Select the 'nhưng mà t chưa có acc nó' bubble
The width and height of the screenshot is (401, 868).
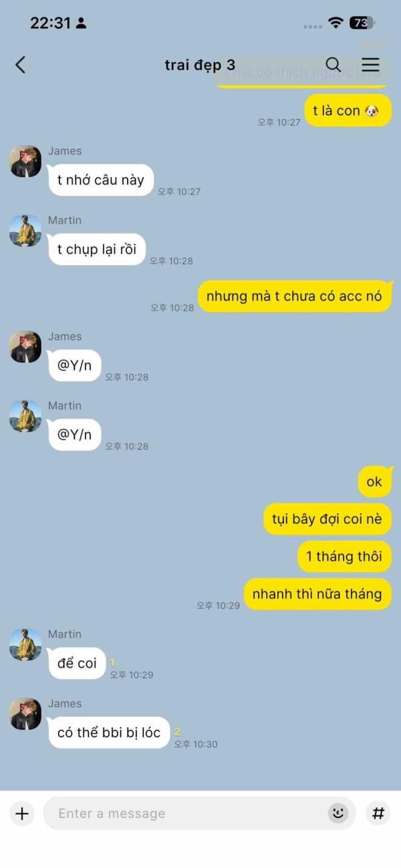[295, 296]
